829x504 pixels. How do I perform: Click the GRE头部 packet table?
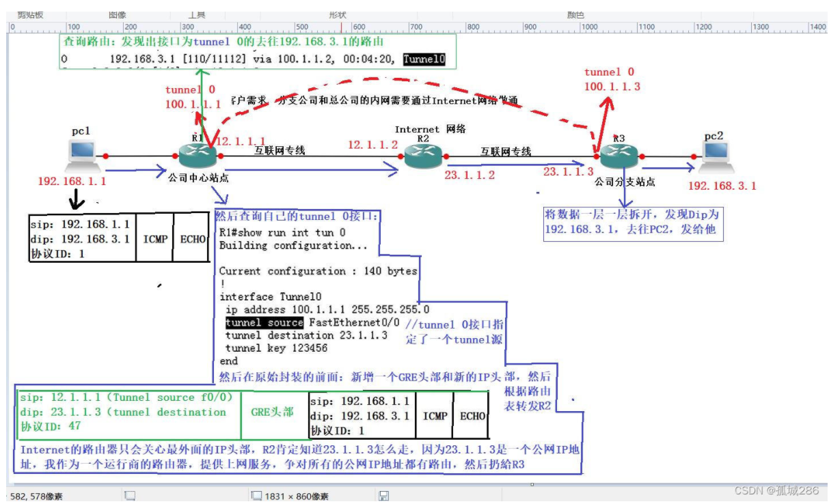[273, 410]
